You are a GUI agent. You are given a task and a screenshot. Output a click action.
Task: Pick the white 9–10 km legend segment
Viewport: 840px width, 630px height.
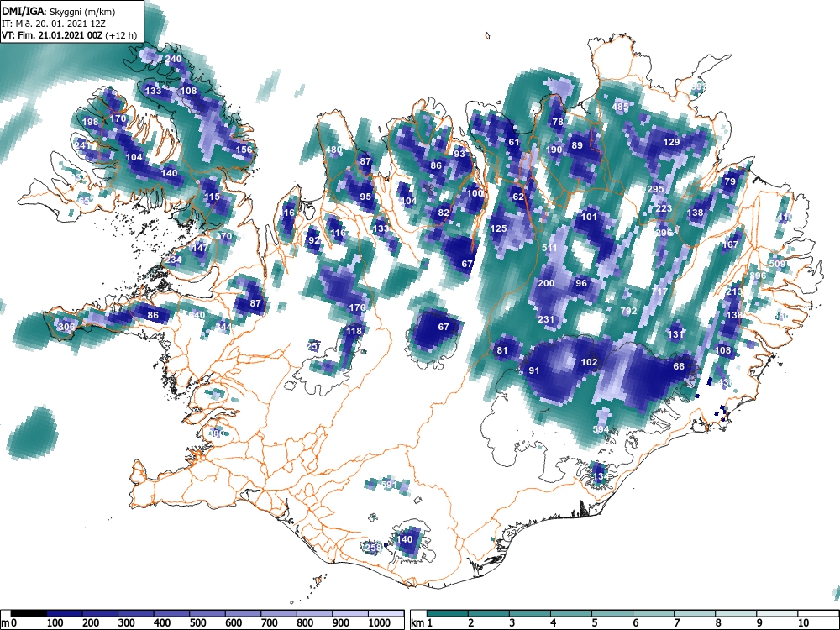pos(778,613)
